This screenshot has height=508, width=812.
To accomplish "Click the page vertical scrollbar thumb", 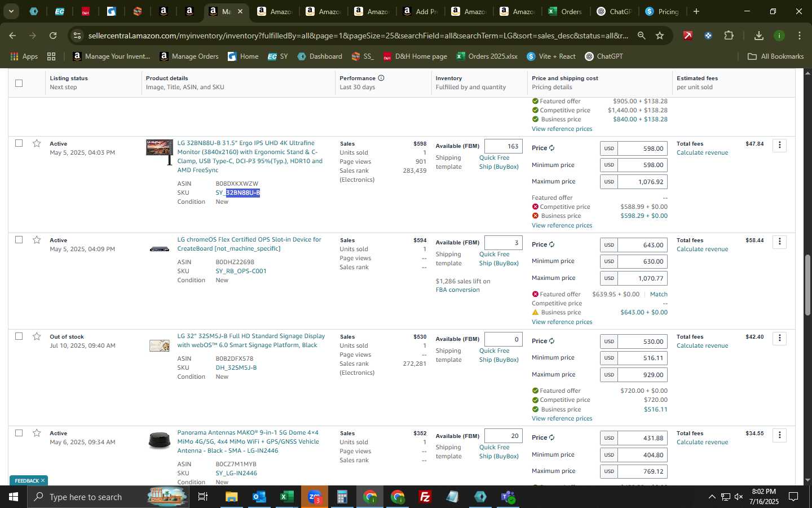I will tap(807, 285).
